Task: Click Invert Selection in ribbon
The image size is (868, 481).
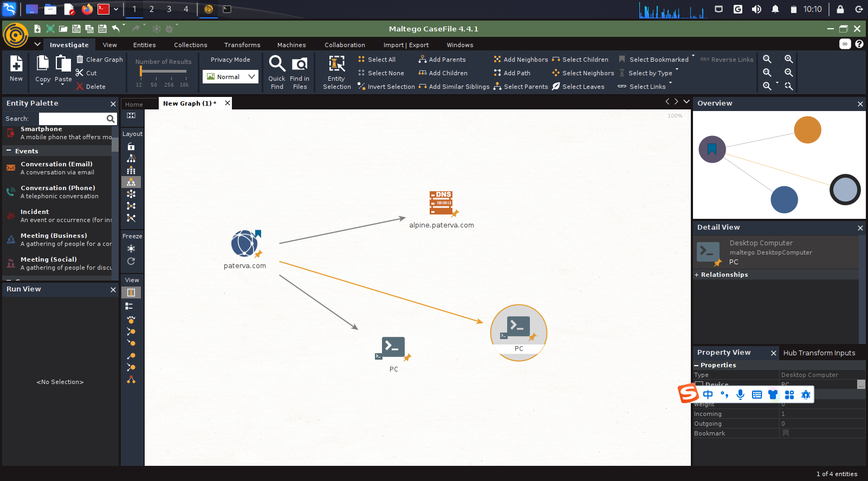Action: [x=386, y=86]
